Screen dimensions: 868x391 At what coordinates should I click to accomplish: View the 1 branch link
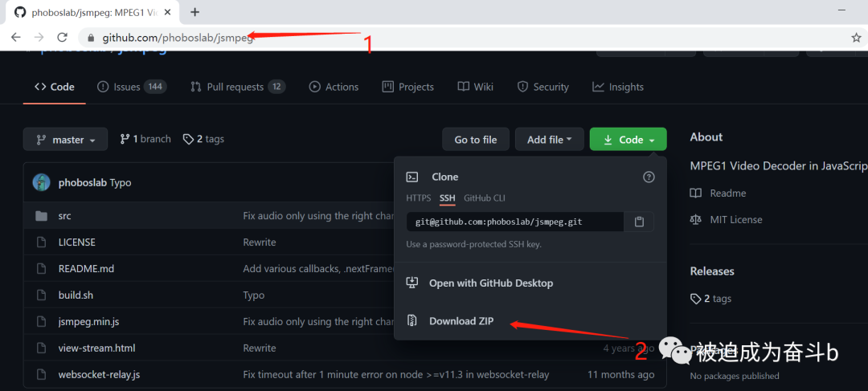point(145,140)
